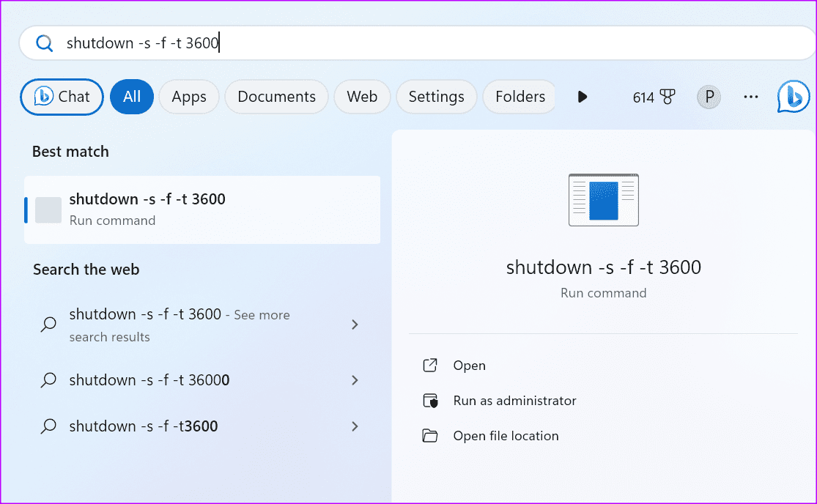Image resolution: width=817 pixels, height=504 pixels.
Task: Run the command as administrator
Action: (513, 401)
